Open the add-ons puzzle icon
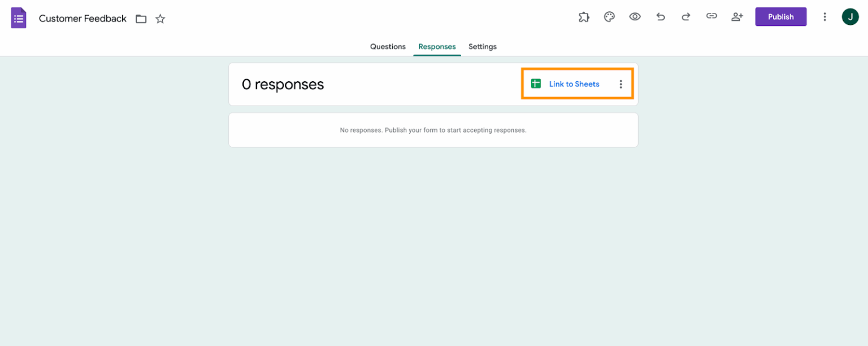 click(x=584, y=17)
